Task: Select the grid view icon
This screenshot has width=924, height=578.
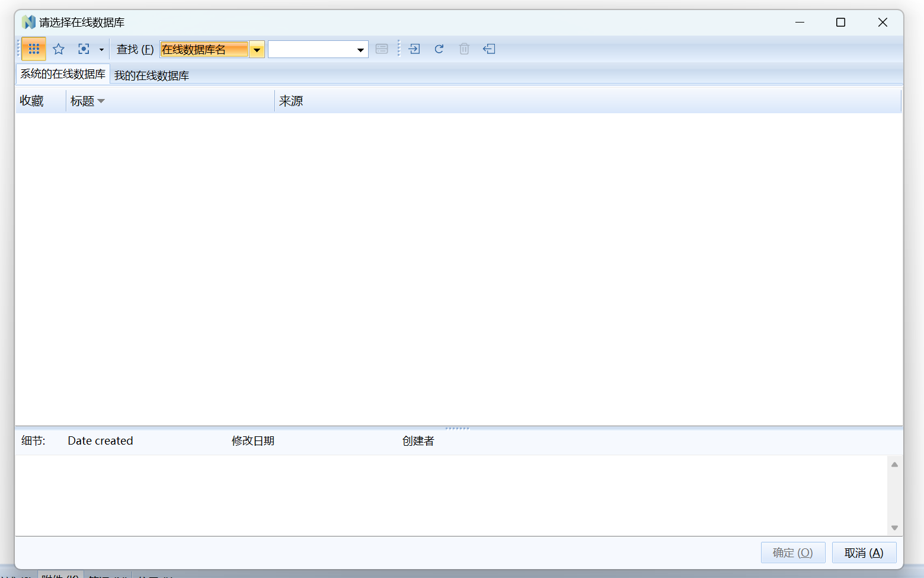Action: [33, 49]
